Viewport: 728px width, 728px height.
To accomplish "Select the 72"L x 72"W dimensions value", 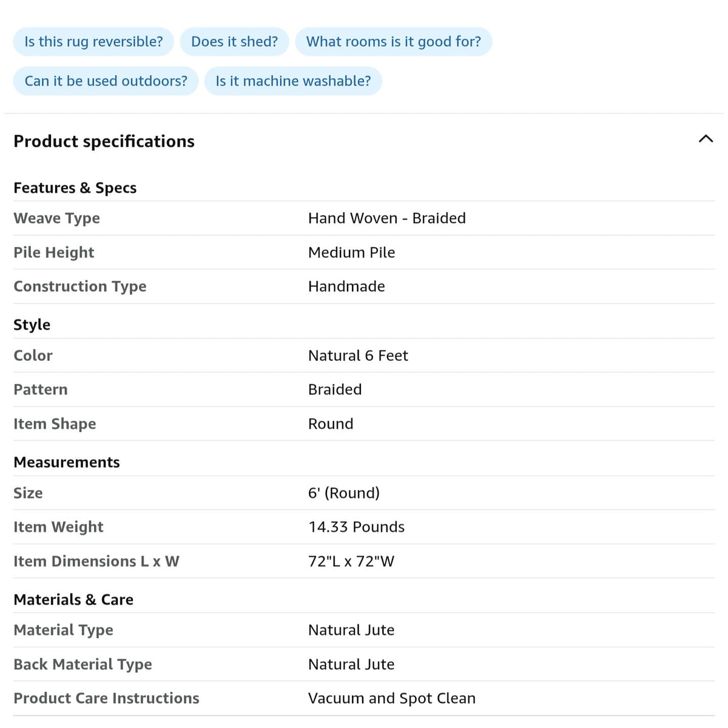I will 351,562.
